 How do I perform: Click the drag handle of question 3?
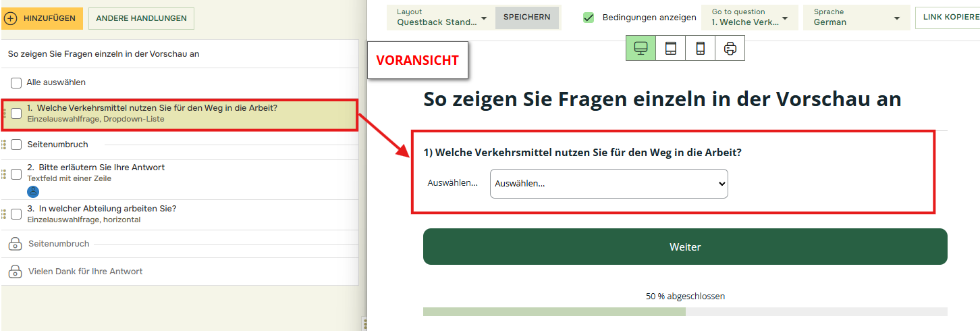coord(4,214)
